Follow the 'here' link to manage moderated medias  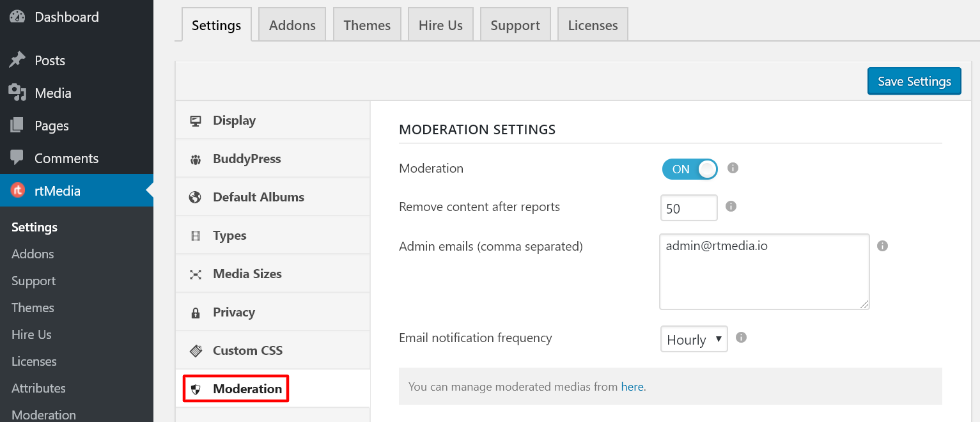632,386
